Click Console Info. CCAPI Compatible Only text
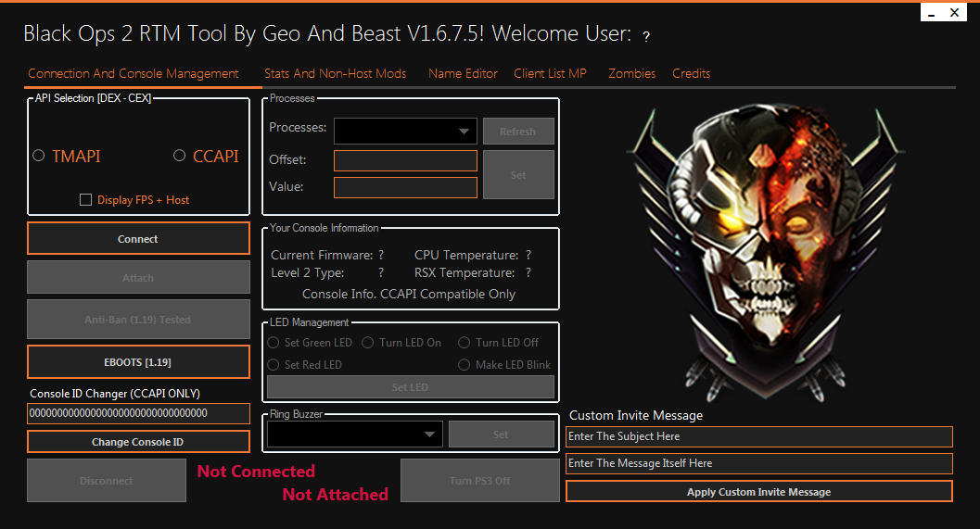The image size is (980, 529). coord(409,295)
